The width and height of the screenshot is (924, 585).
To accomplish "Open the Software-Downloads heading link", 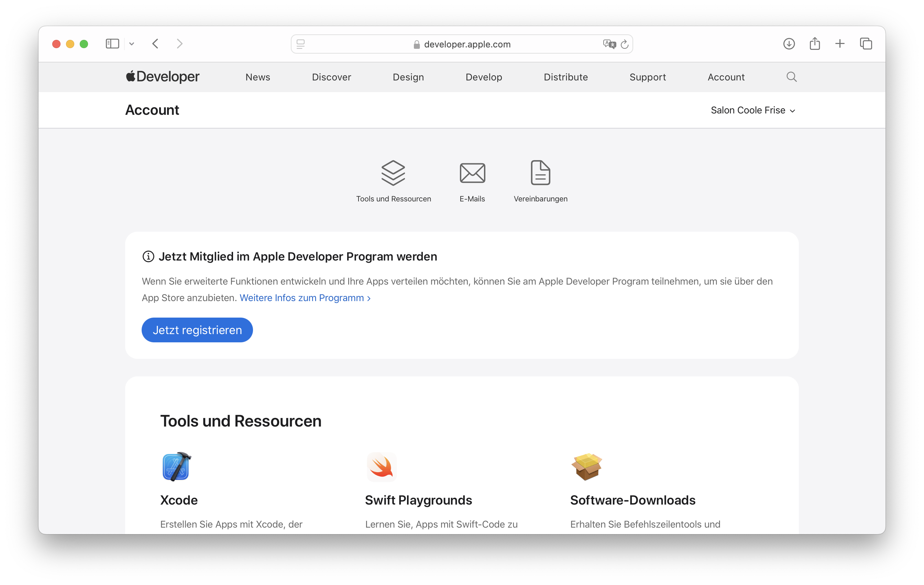I will click(x=633, y=500).
